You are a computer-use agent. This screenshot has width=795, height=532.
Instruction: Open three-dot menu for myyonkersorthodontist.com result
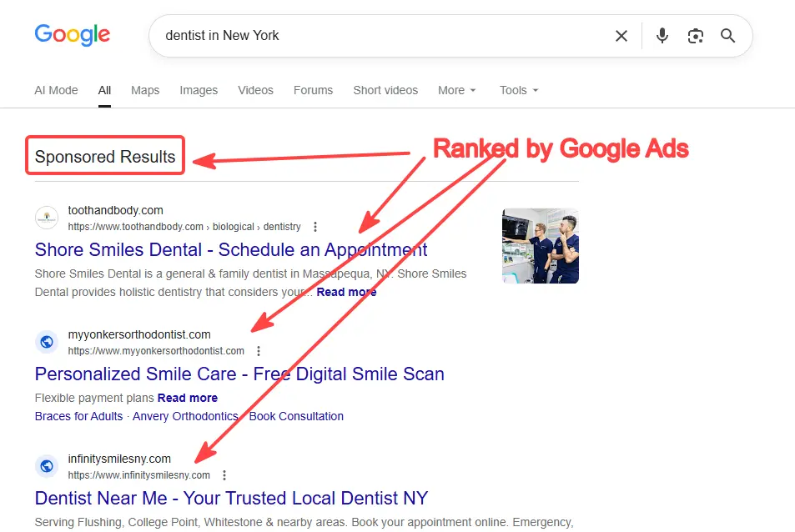[259, 351]
